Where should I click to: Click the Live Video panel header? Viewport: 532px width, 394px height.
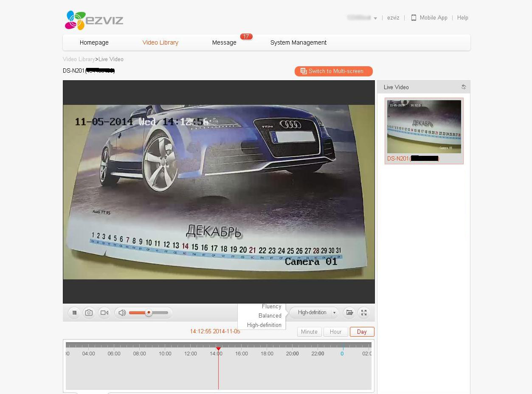(424, 87)
